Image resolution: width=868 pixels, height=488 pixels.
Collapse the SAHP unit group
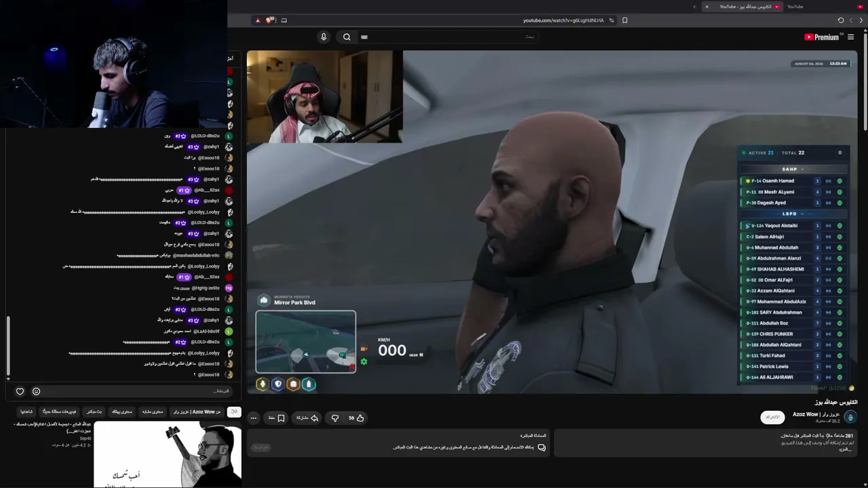click(789, 169)
